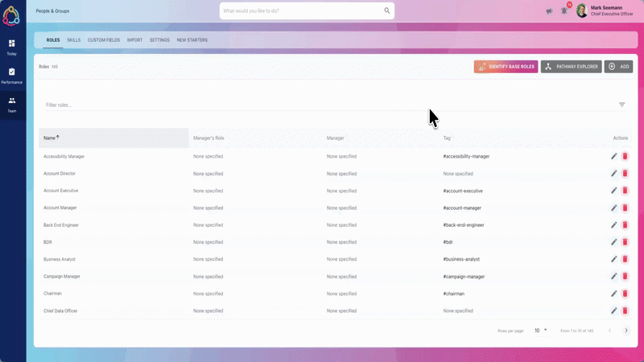This screenshot has width=644, height=362.
Task: Select the Business Analyst row name
Action: pyautogui.click(x=59, y=259)
